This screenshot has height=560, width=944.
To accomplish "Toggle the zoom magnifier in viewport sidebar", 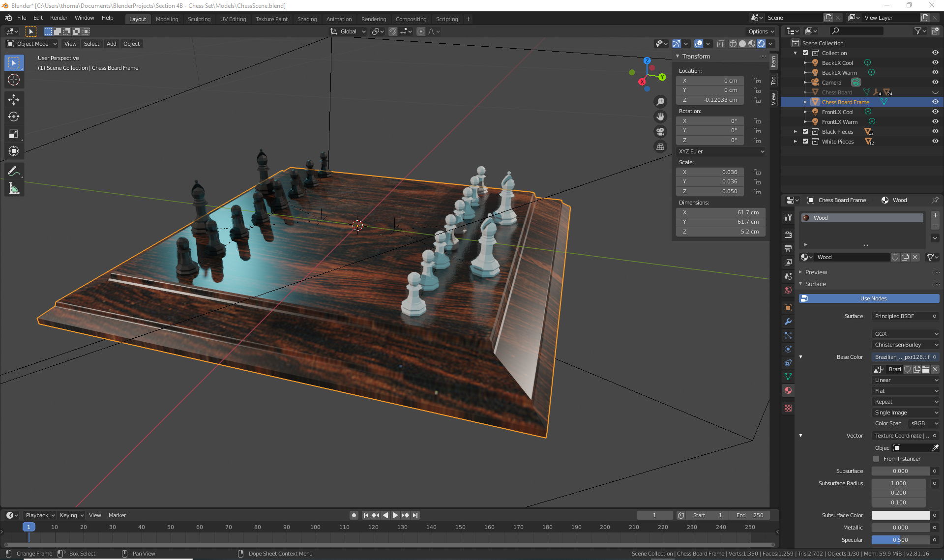I will [x=660, y=101].
